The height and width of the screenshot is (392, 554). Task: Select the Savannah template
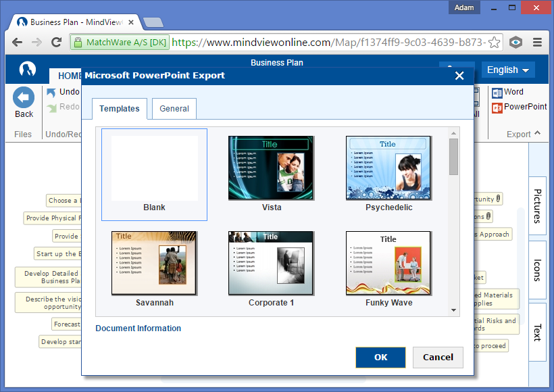[x=155, y=270]
